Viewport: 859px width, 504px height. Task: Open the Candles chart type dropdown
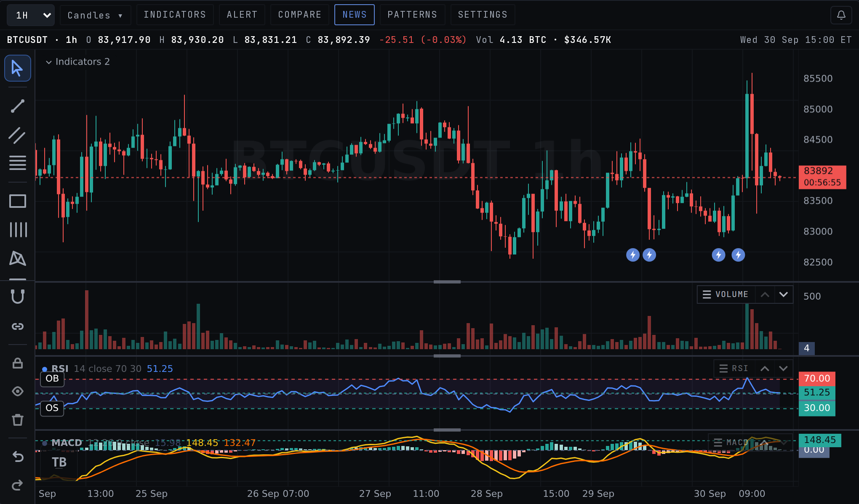tap(95, 15)
